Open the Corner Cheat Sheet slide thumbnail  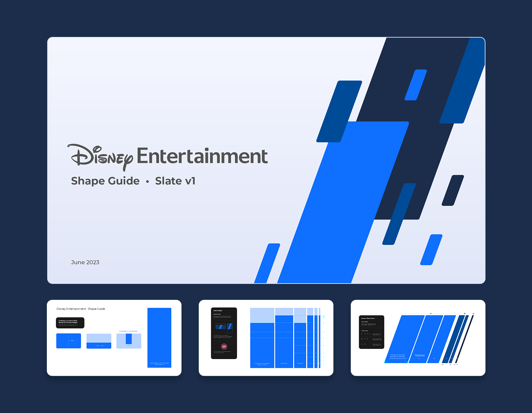pos(418,338)
